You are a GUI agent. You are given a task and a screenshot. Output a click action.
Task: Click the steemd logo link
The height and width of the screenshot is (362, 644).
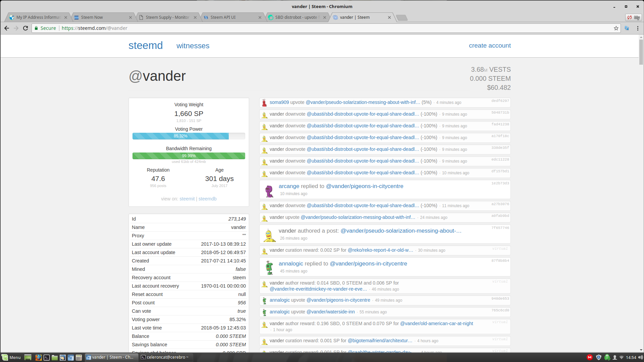146,46
